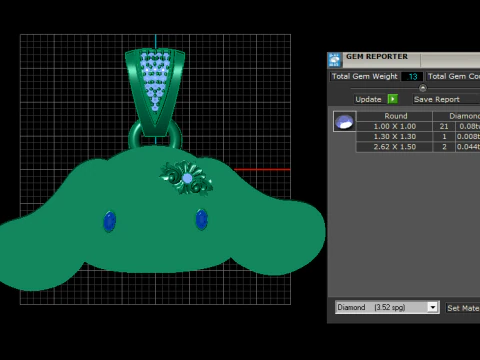The height and width of the screenshot is (360, 480).
Task: Select the center gem in the flower
Action: [187, 179]
